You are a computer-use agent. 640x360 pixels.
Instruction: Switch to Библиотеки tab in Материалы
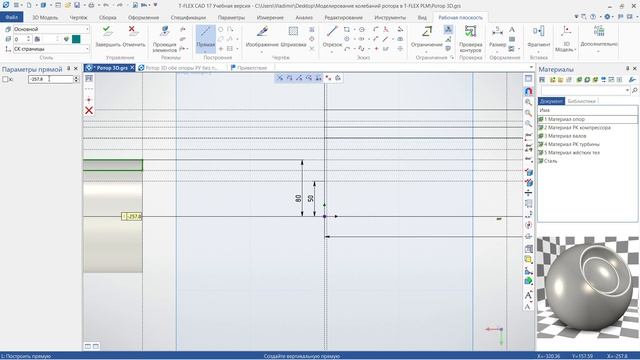[x=581, y=101]
